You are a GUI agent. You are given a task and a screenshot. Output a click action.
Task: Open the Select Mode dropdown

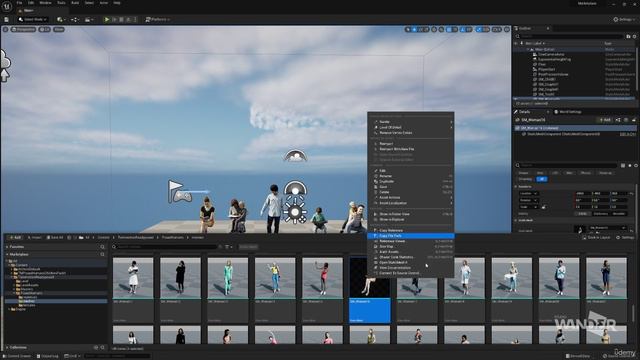(x=33, y=19)
